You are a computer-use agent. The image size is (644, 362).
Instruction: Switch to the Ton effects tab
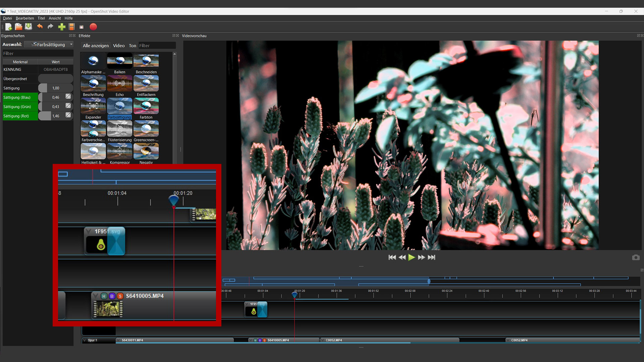[x=132, y=46]
